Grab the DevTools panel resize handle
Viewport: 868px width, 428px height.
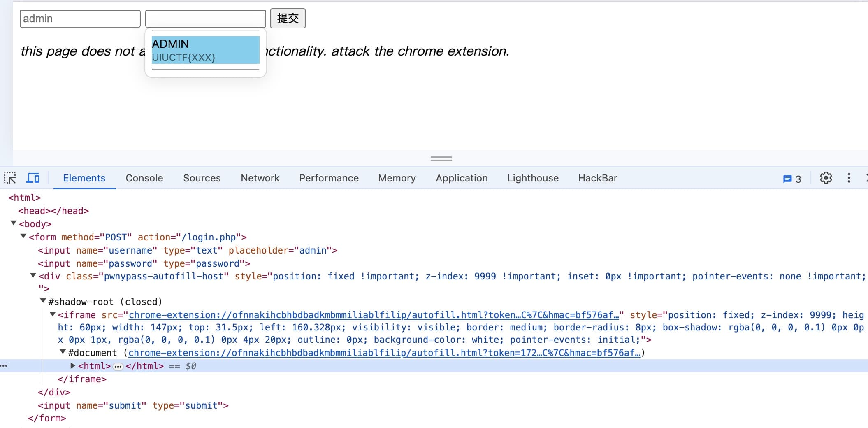point(441,159)
